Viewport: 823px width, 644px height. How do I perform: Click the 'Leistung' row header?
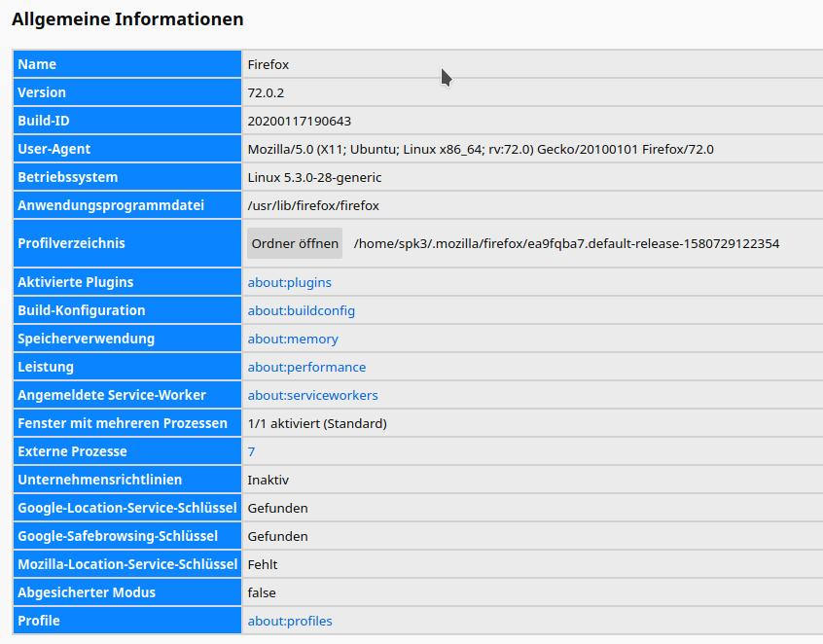click(127, 367)
